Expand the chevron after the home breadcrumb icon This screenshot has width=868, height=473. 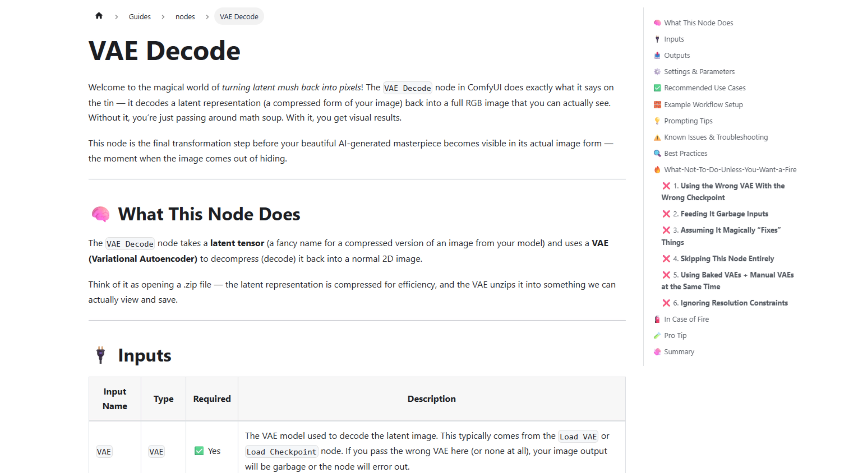(x=116, y=17)
